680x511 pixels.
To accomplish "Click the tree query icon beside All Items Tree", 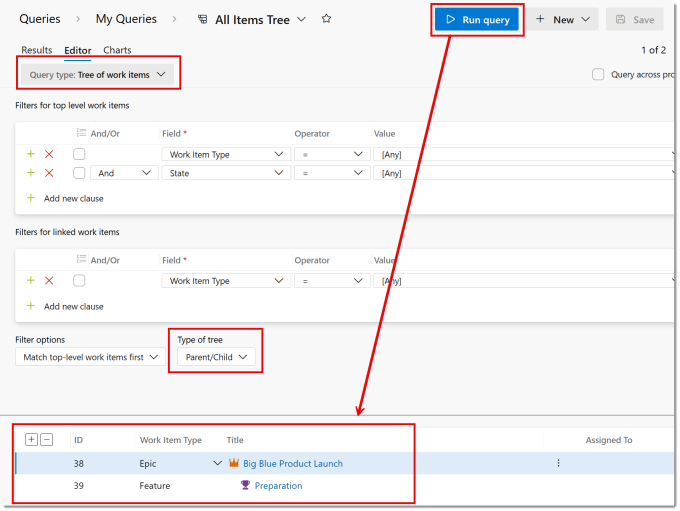I will (x=203, y=20).
